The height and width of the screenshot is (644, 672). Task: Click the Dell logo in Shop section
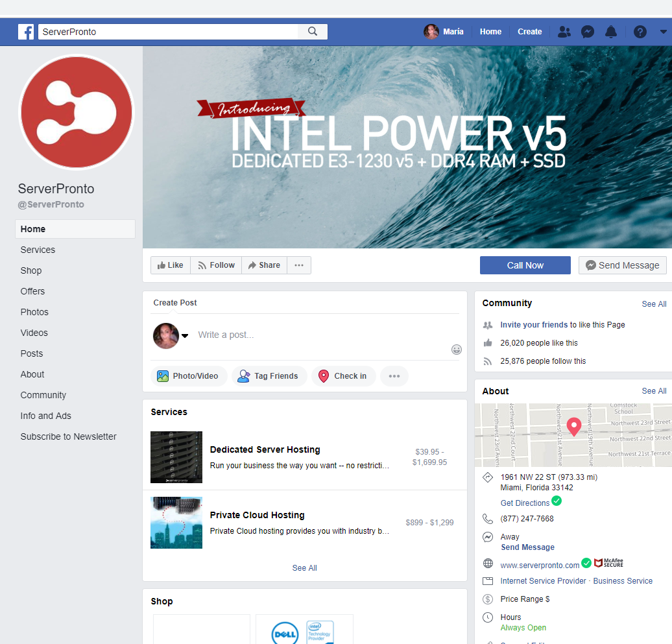click(x=285, y=633)
